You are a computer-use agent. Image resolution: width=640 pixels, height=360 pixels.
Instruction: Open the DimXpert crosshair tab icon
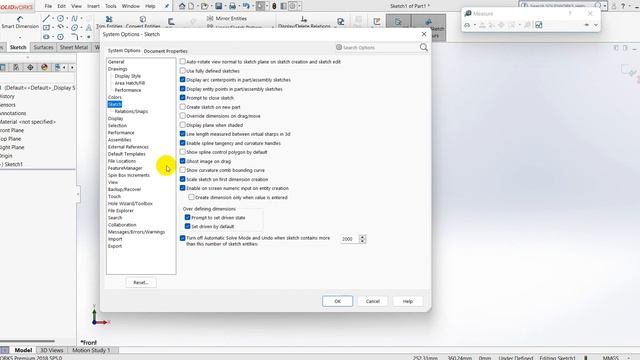pyautogui.click(x=30, y=67)
